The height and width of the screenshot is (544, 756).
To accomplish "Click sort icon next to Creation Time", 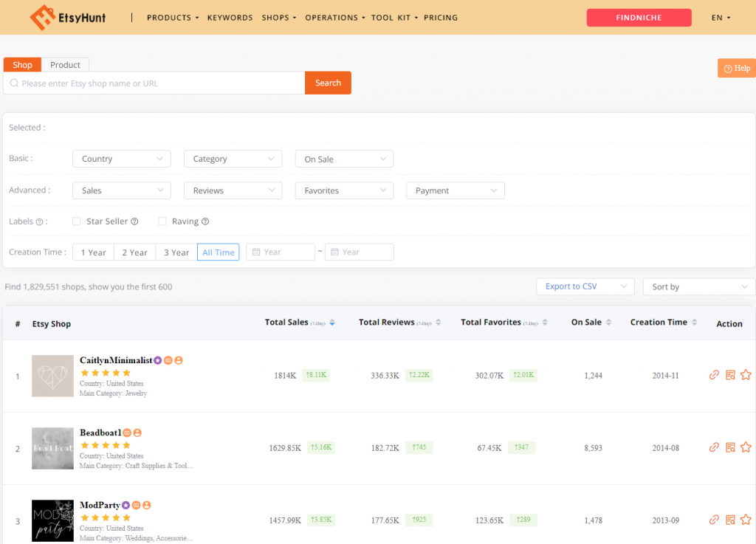I will pos(694,323).
